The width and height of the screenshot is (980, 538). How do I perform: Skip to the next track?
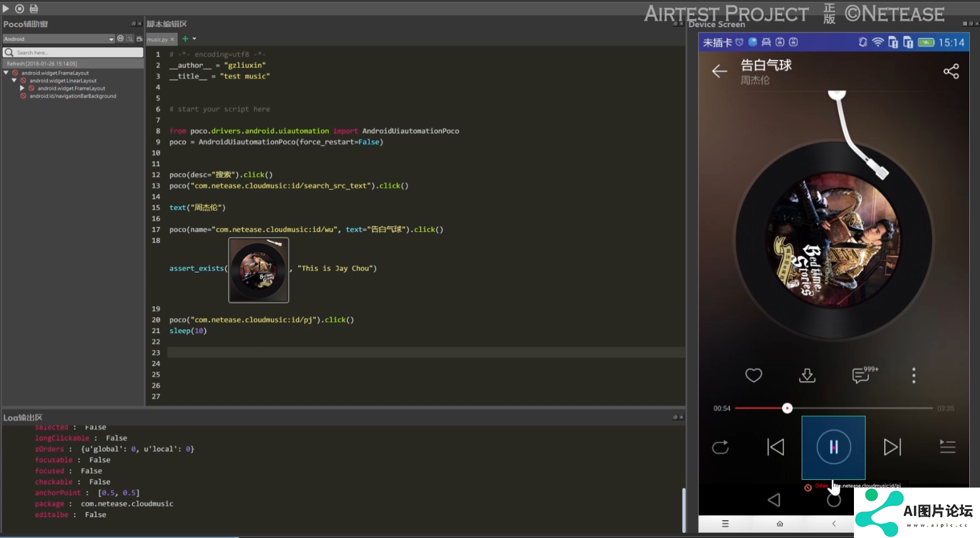(x=892, y=447)
